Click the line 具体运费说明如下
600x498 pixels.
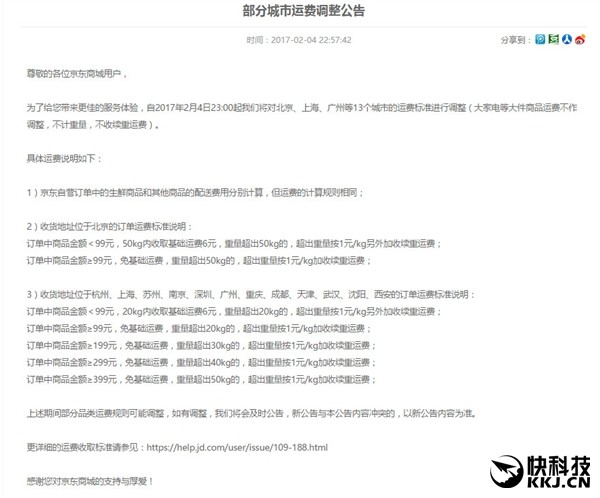coord(64,158)
